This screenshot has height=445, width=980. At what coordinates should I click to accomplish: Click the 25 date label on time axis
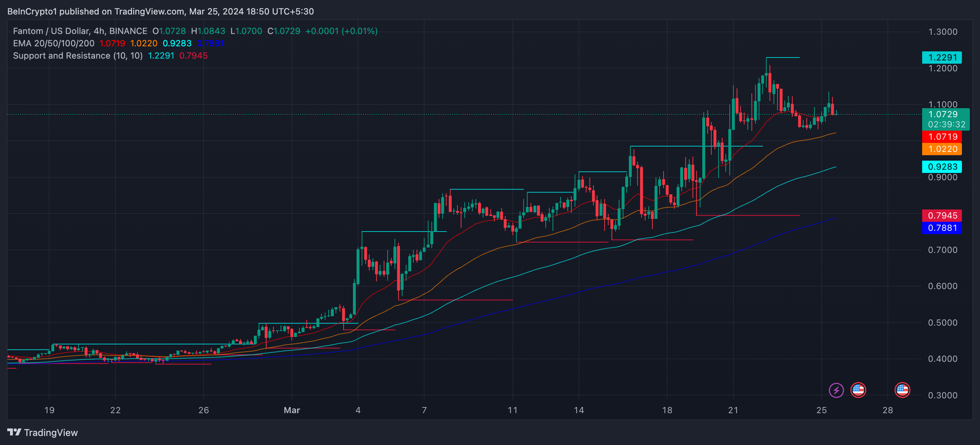(x=821, y=410)
